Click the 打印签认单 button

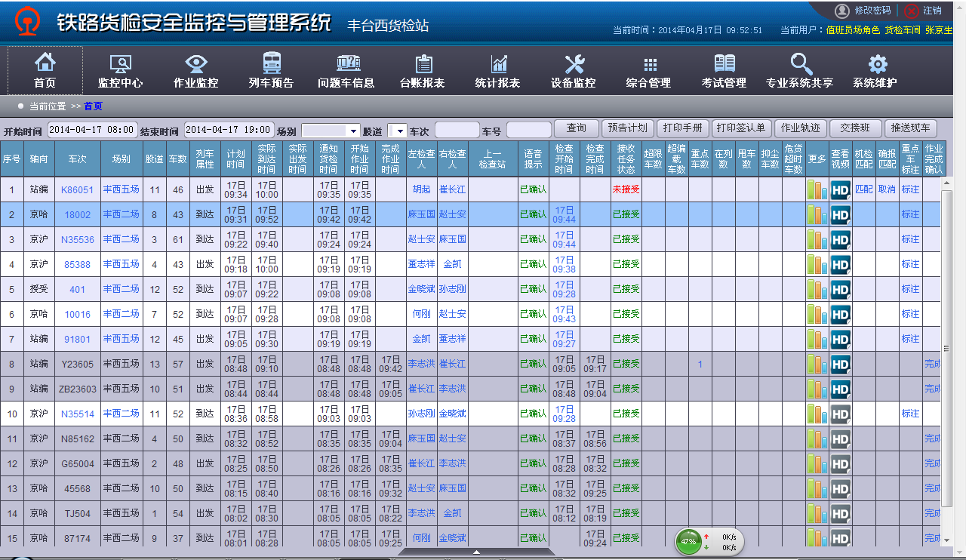pos(740,128)
